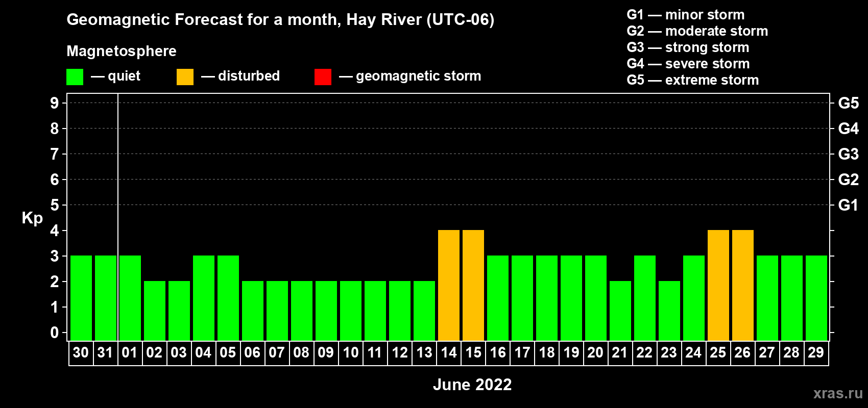Click the 'G4 — severe storm' legend line
The height and width of the screenshot is (408, 868).
(x=688, y=64)
